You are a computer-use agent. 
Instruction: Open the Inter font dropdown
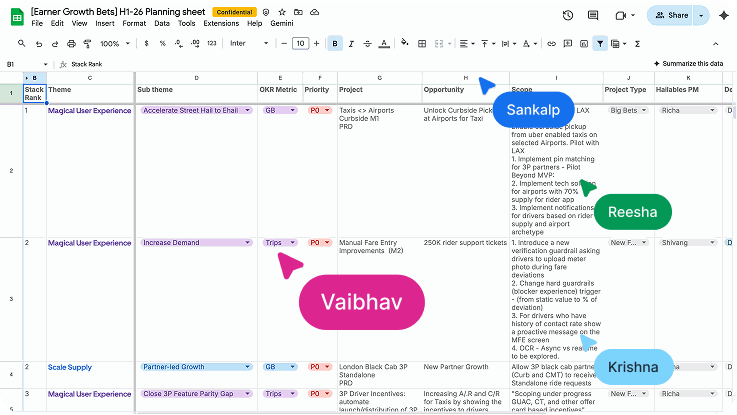248,44
